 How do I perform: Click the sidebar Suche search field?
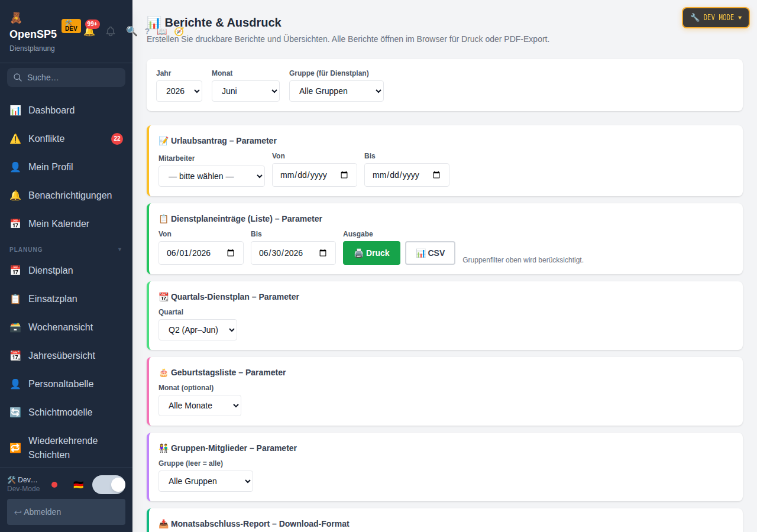[66, 77]
